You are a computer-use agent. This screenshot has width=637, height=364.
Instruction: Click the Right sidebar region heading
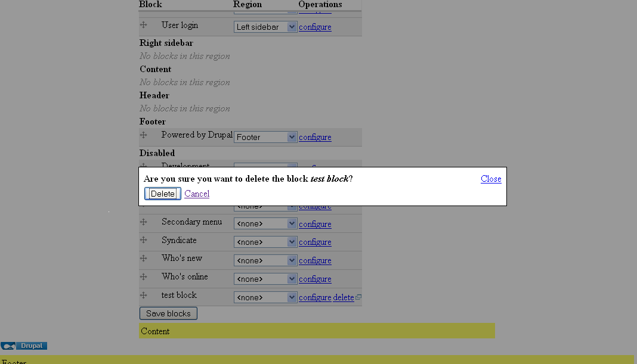coord(166,43)
